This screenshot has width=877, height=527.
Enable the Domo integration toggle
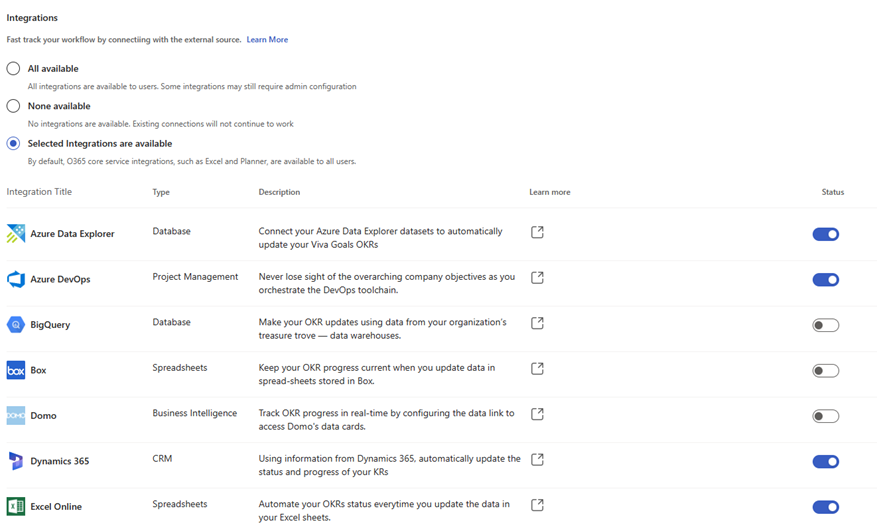point(826,416)
